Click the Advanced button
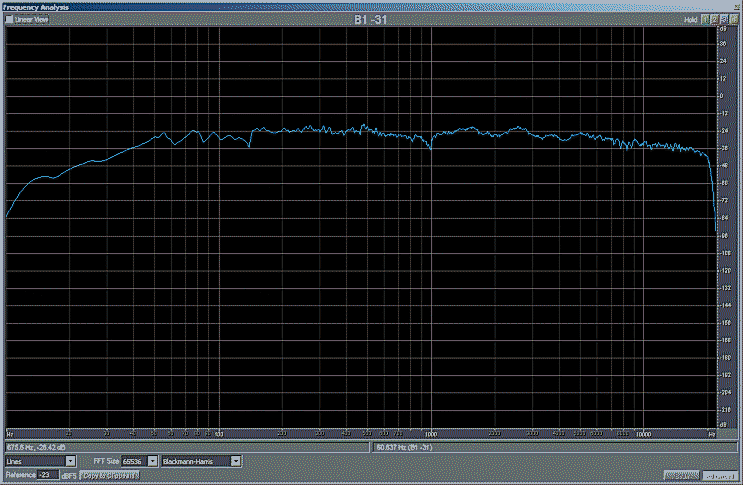743x485 pixels. point(720,475)
